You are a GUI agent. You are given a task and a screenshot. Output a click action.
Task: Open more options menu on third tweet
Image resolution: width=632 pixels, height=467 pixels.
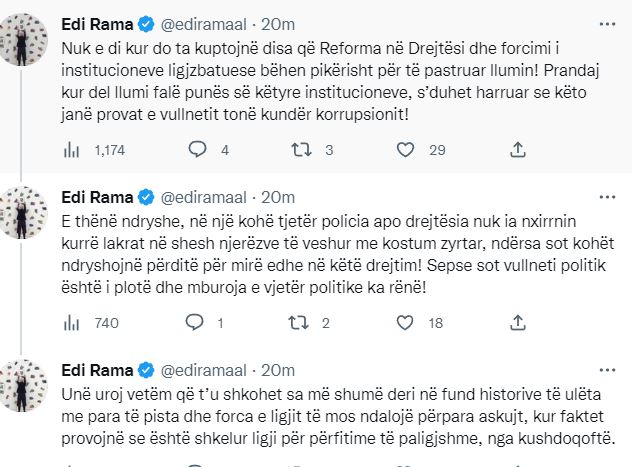tap(598, 368)
